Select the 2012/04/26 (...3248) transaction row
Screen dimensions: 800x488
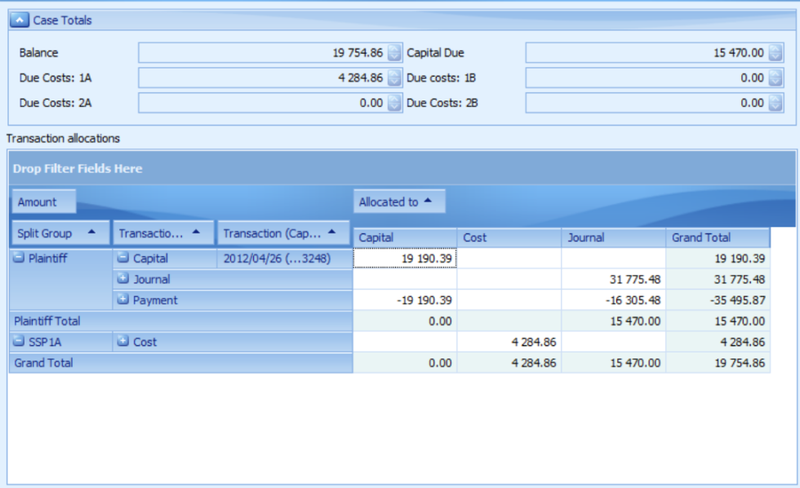coord(285,258)
